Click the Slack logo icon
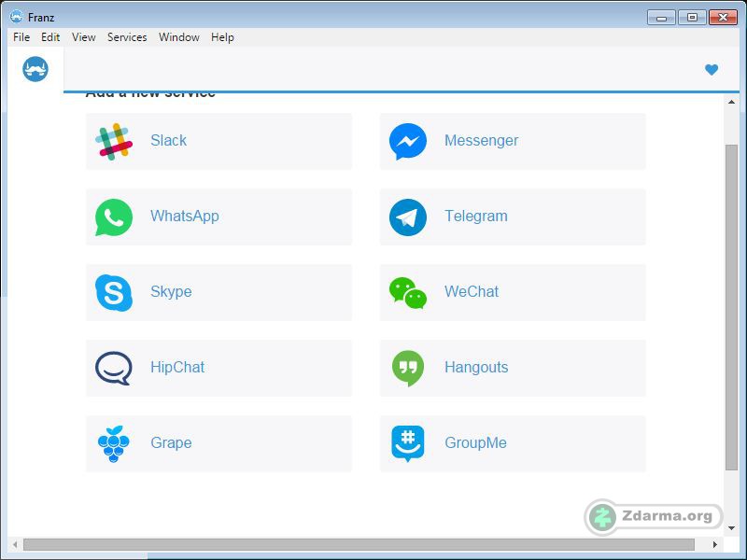The height and width of the screenshot is (560, 747). 114,142
